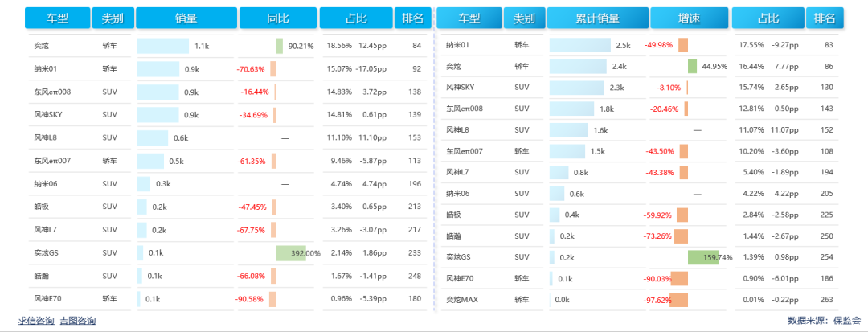
Task: Click the 奕炫MAX model name
Action: pos(461,299)
